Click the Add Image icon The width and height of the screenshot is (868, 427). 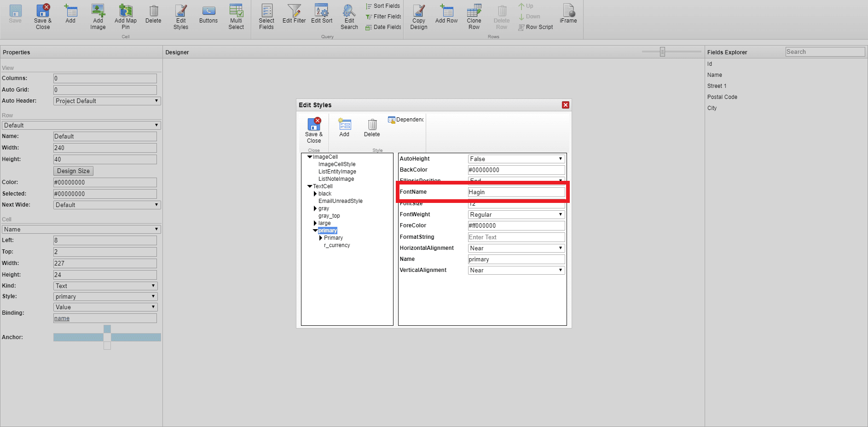[x=98, y=17]
